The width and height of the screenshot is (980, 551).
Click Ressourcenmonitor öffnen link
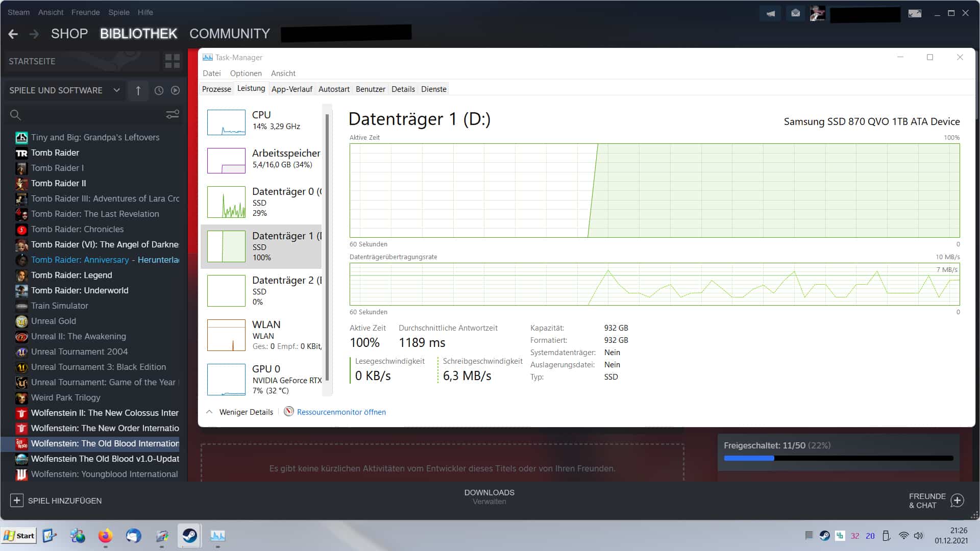(x=341, y=412)
